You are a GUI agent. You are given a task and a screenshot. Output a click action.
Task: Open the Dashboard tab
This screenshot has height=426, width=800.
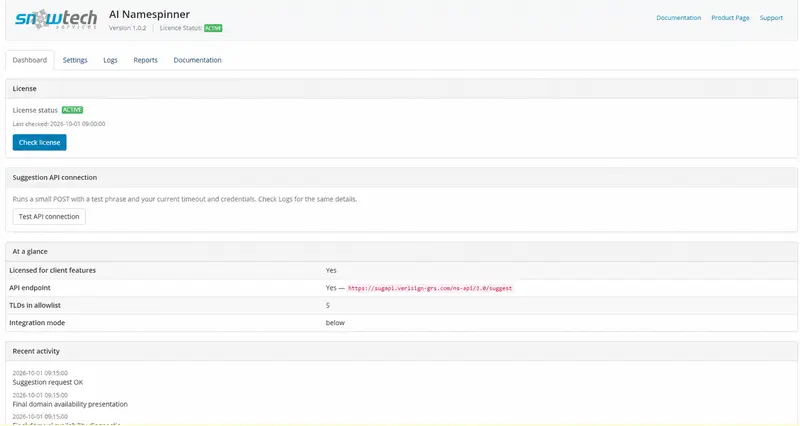click(30, 60)
